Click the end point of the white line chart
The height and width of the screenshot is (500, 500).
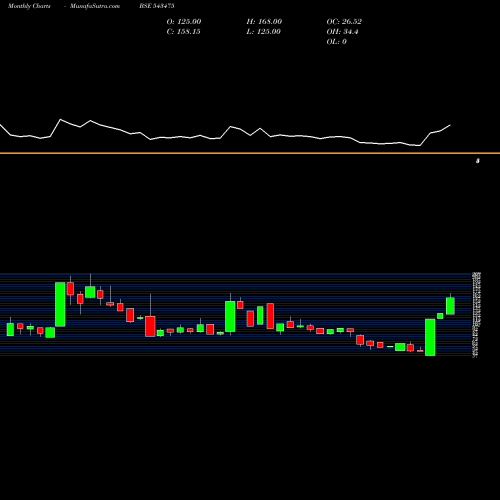tap(450, 125)
